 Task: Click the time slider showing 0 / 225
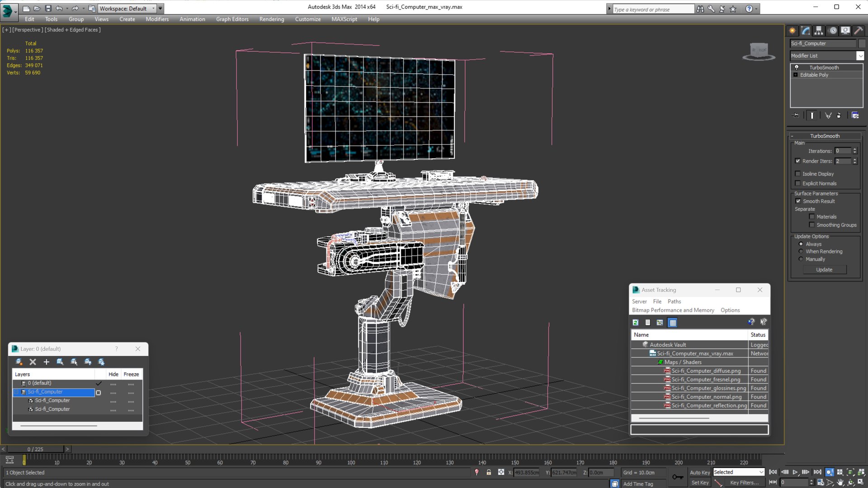coord(35,449)
